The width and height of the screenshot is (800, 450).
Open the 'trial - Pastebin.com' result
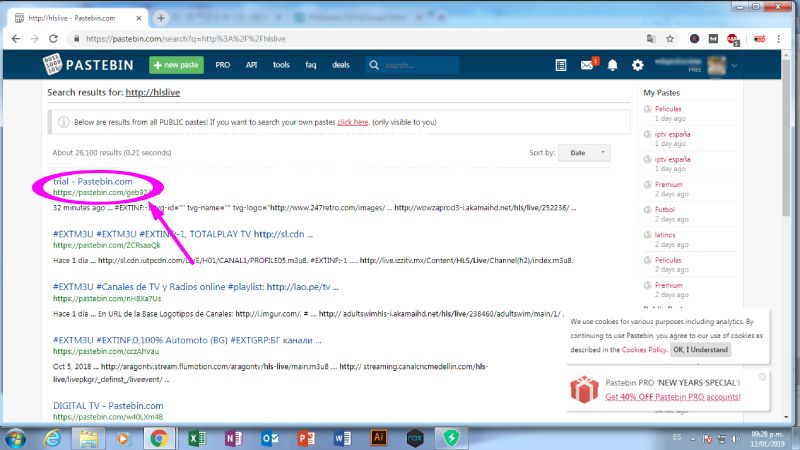coord(93,181)
